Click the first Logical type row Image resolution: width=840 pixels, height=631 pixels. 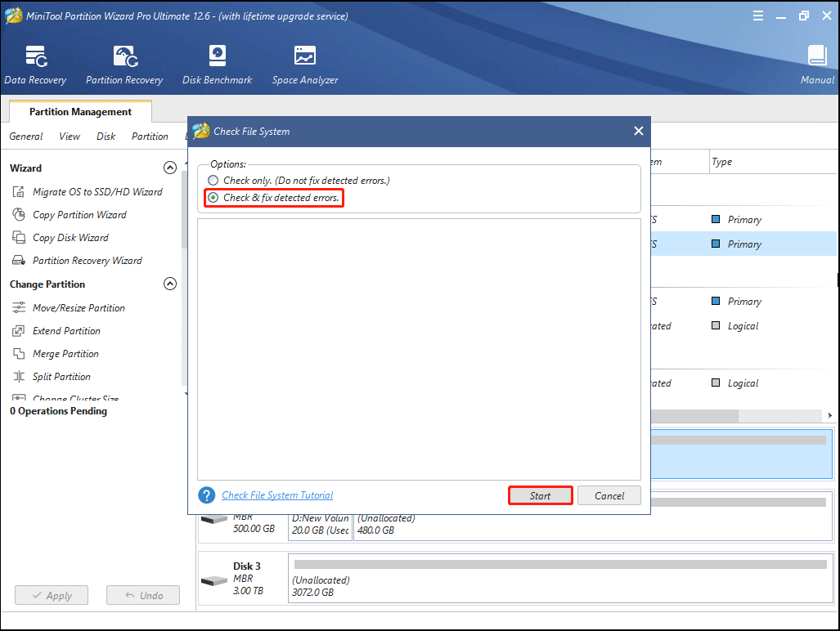point(744,325)
